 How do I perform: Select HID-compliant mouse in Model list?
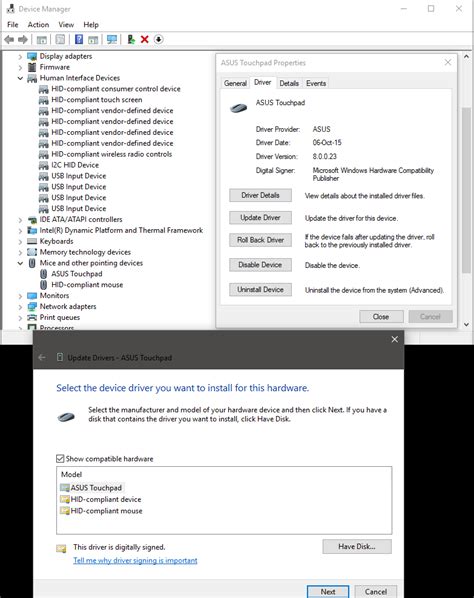(x=101, y=511)
